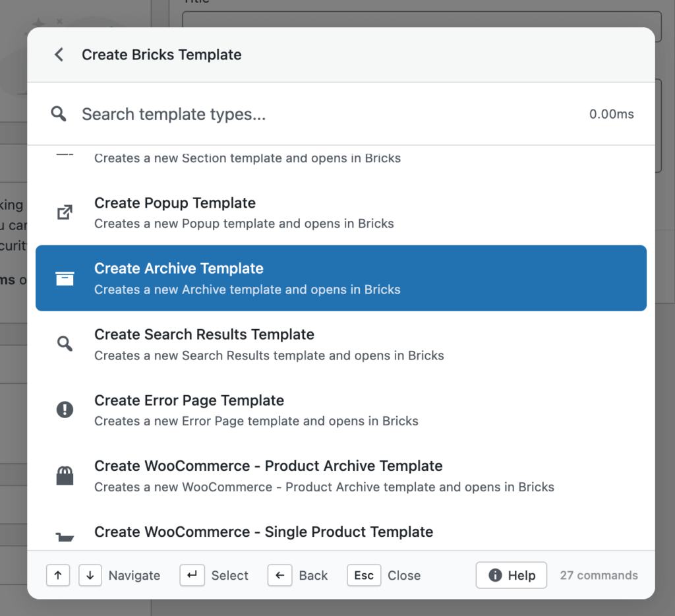Click the down-arrow Navigate key hint
Viewport: 675px width, 616px height.
click(x=90, y=575)
